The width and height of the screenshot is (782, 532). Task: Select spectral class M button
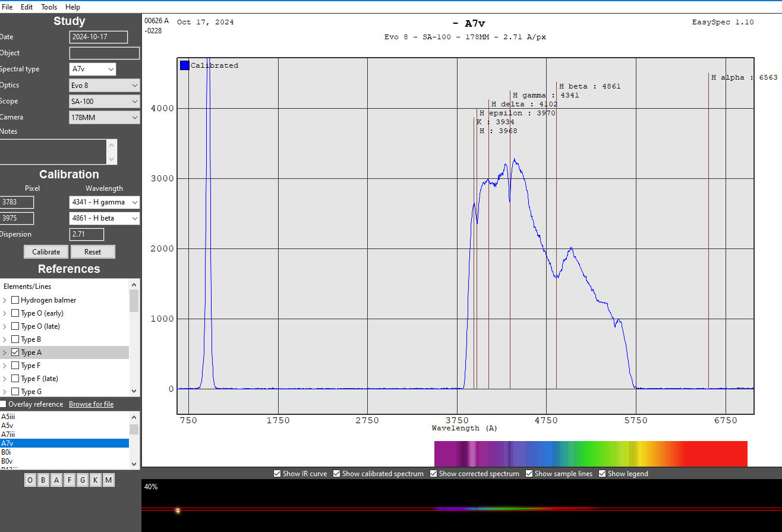point(108,480)
